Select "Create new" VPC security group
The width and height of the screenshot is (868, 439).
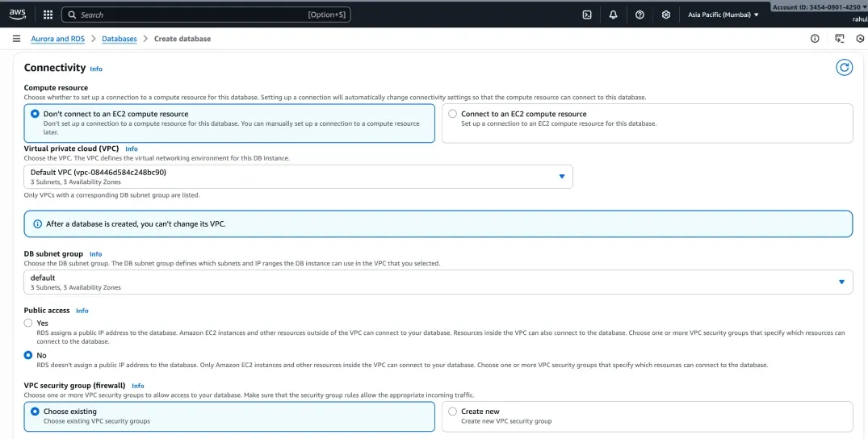pyautogui.click(x=453, y=412)
